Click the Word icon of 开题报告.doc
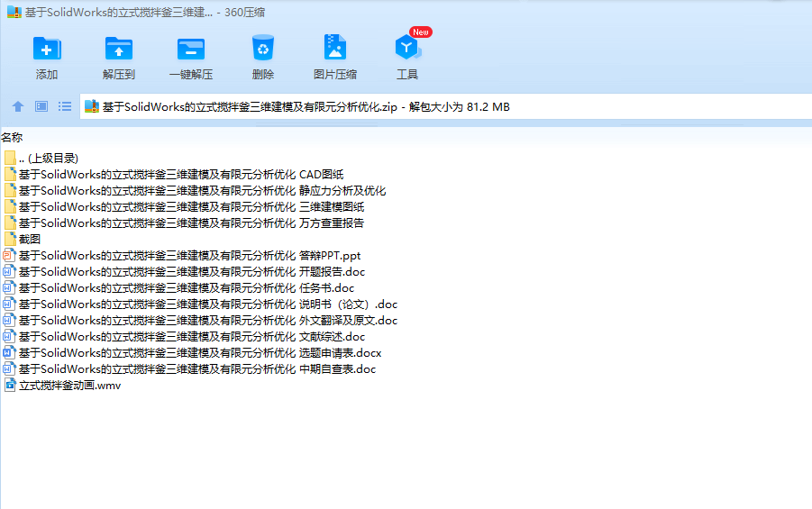 [9, 271]
